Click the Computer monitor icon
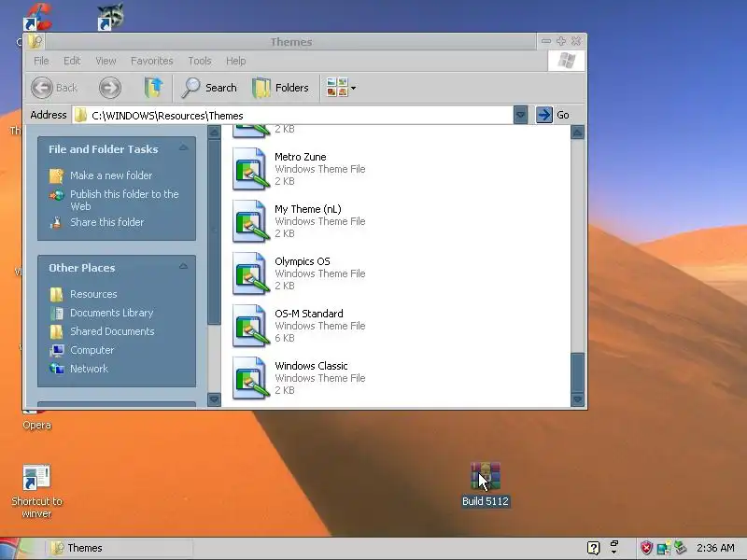 point(56,351)
